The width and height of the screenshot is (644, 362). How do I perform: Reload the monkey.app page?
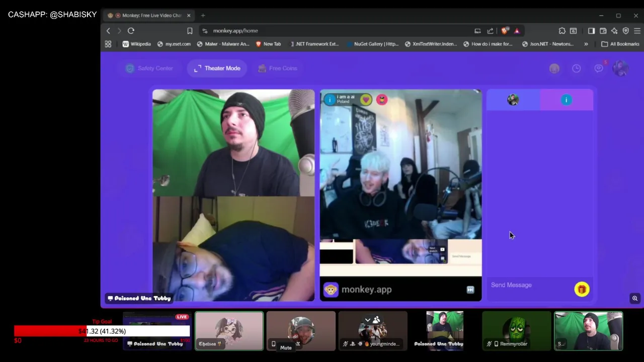tap(131, 31)
